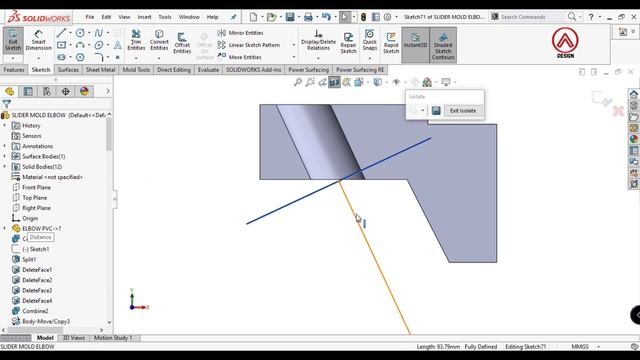The width and height of the screenshot is (640, 360).
Task: Click Linear Sketch Pattern
Action: click(249, 45)
